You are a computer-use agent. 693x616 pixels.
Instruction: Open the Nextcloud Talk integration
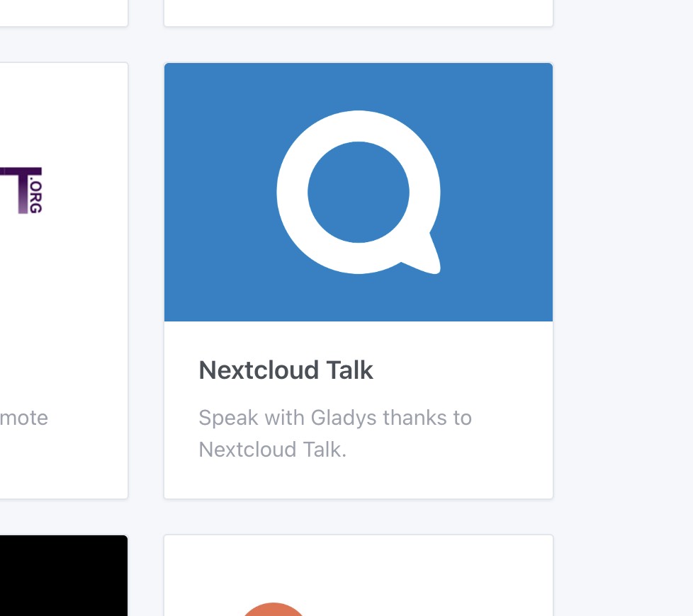point(358,280)
